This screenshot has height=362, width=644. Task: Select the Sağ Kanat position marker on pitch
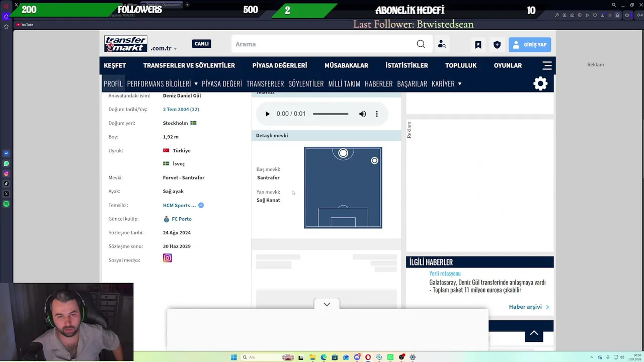coord(374,160)
